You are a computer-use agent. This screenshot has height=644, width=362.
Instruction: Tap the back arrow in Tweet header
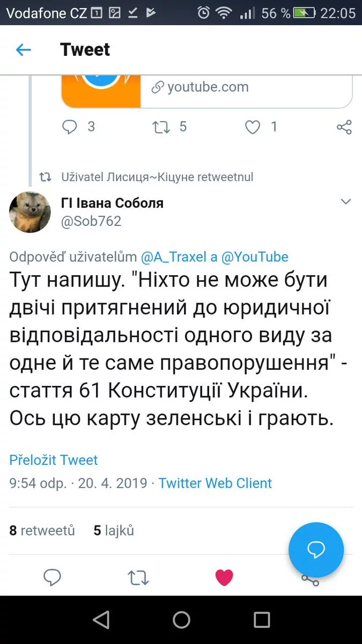click(x=24, y=50)
